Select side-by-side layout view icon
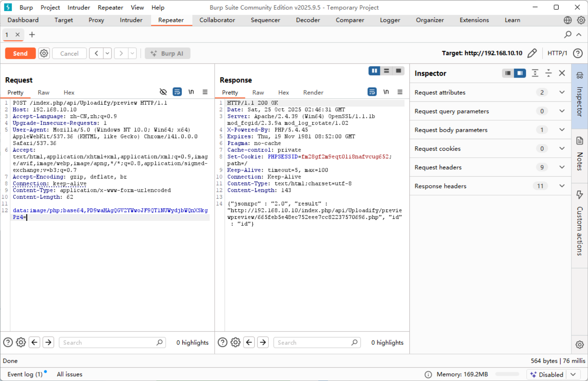The image size is (588, 381). click(x=374, y=71)
